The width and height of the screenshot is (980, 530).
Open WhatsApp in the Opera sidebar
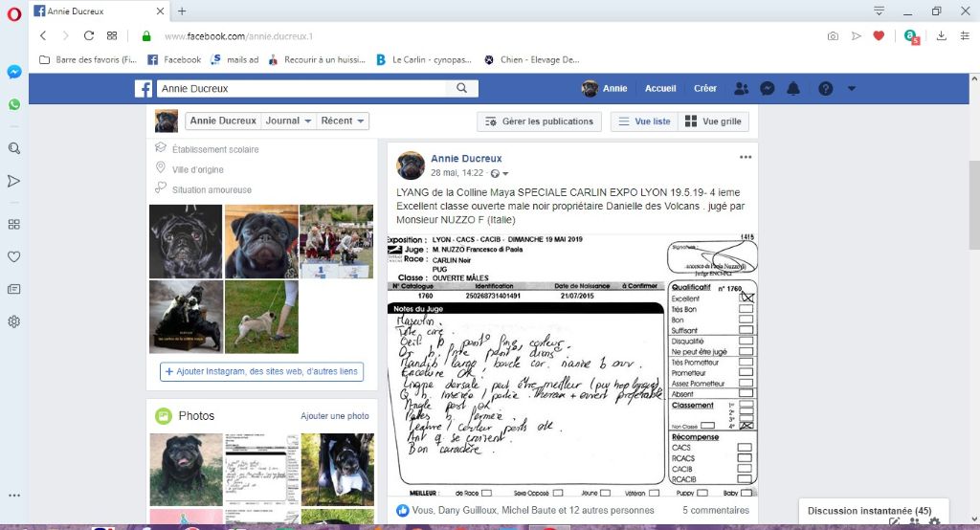pos(14,104)
